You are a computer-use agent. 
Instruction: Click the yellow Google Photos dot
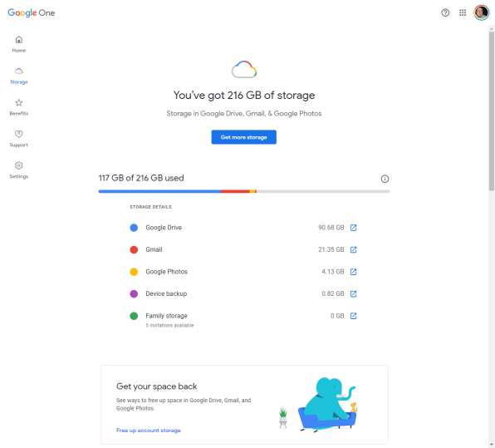134,272
